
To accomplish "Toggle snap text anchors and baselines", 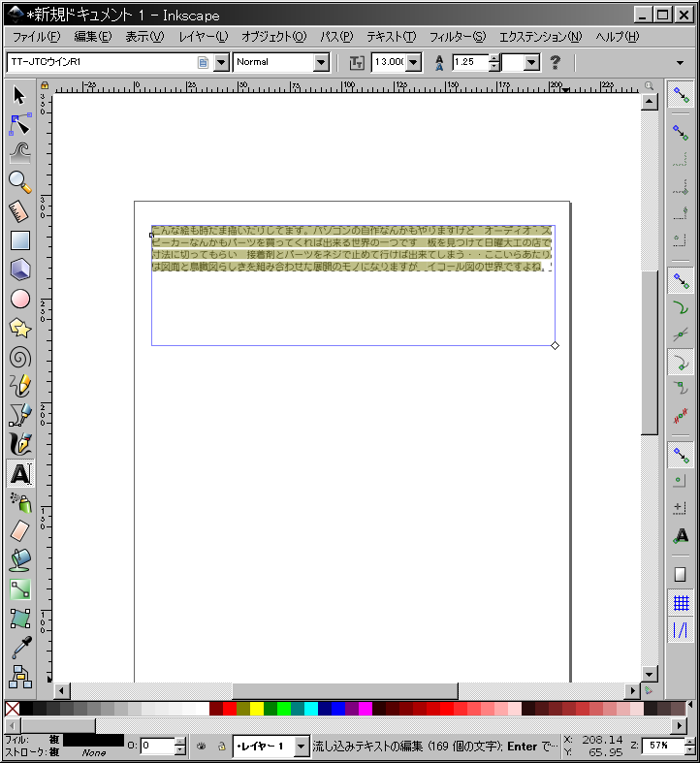I will coord(681,536).
